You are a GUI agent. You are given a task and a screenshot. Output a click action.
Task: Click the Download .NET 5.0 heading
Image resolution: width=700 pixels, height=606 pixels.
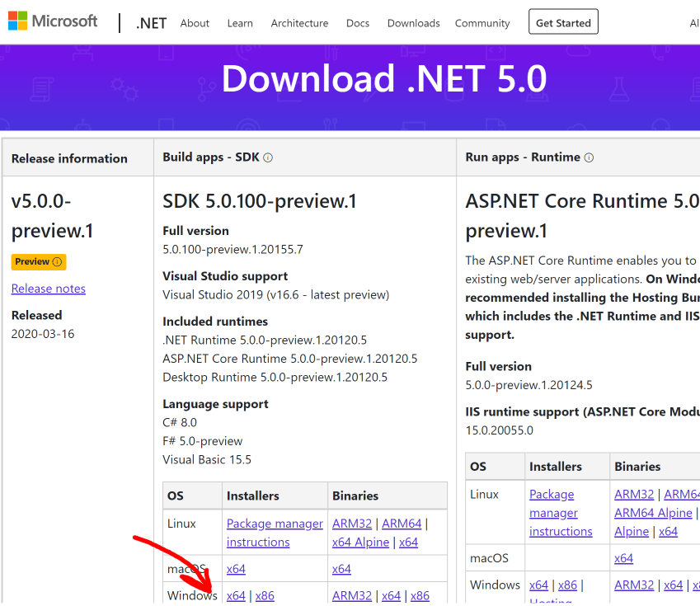pos(384,79)
